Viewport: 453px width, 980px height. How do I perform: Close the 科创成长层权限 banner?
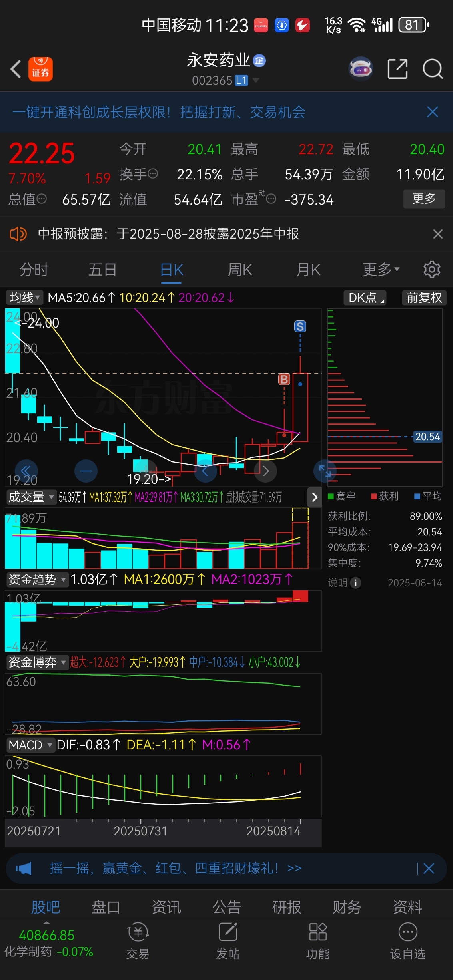pos(433,112)
